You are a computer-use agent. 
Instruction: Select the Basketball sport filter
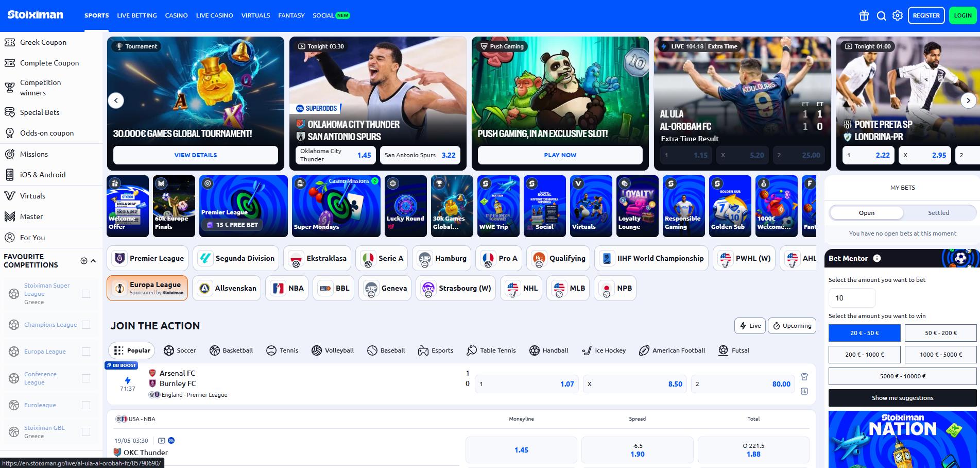(231, 350)
